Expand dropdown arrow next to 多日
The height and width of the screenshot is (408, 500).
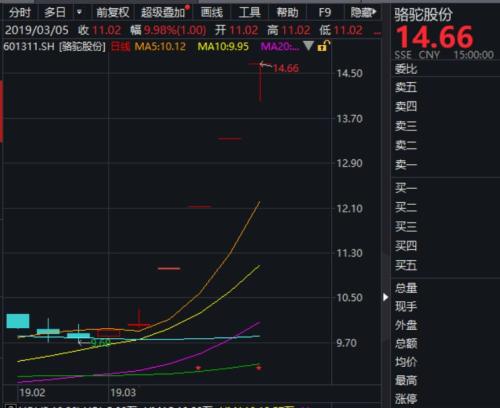(79, 13)
